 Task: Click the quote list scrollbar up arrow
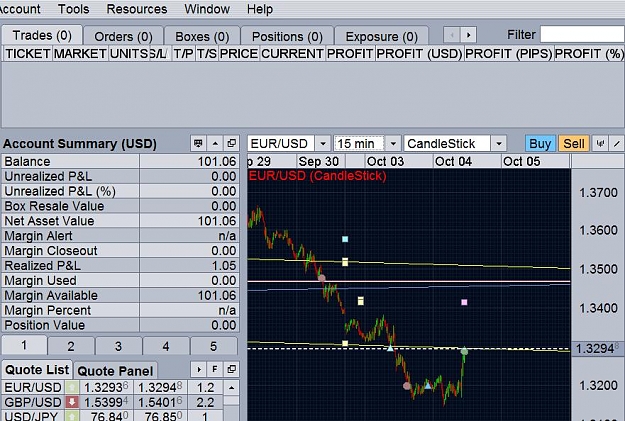[231, 387]
